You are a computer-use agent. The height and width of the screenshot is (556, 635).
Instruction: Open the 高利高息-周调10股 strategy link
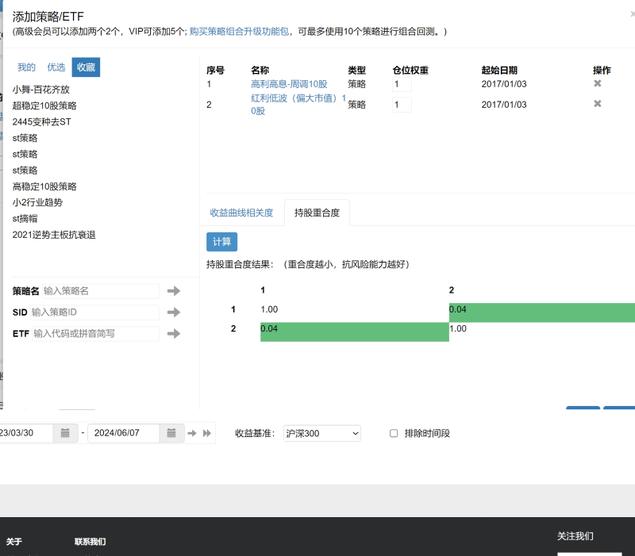click(x=288, y=84)
